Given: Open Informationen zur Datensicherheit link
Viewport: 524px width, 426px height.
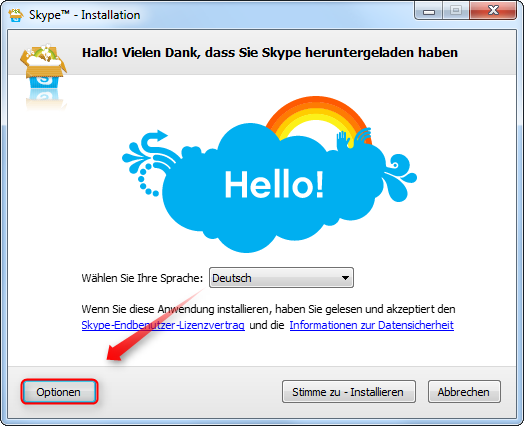Looking at the screenshot, I should click(372, 325).
